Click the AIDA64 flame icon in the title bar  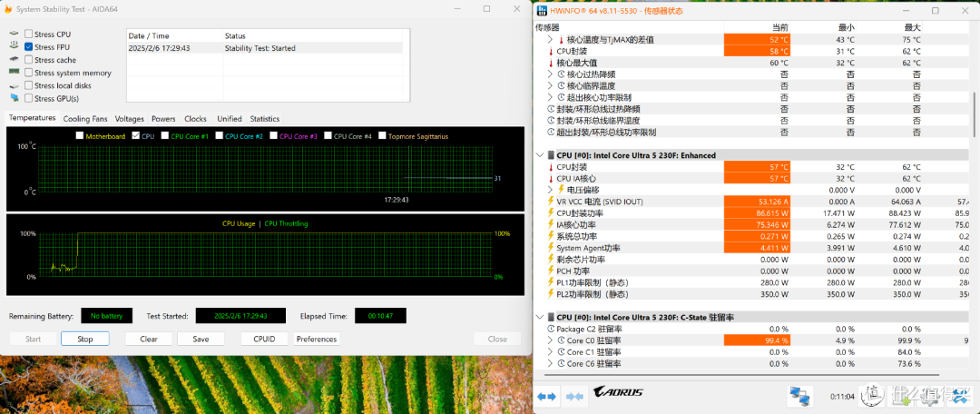[8, 9]
